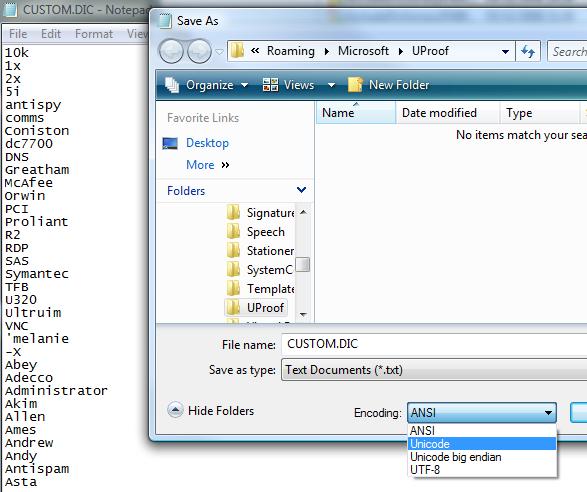Click the File name input field
Image resolution: width=587 pixels, height=492 pixels.
pos(434,344)
